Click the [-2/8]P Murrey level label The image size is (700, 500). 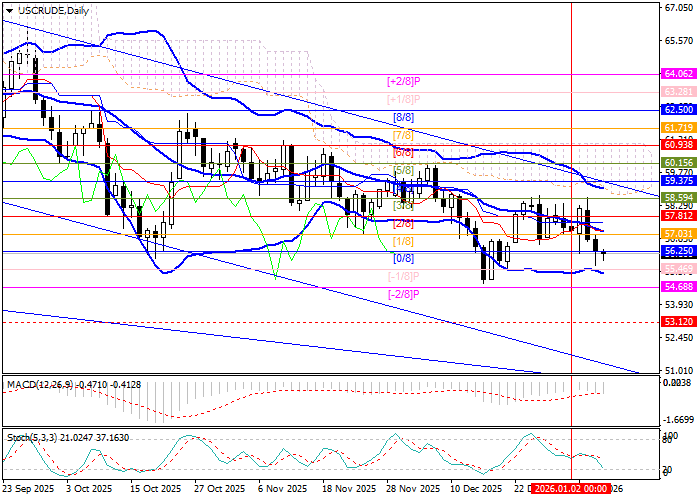(403, 294)
